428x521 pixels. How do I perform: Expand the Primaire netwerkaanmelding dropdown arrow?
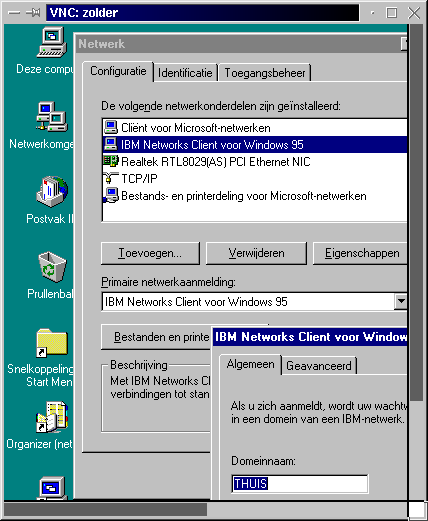point(401,302)
